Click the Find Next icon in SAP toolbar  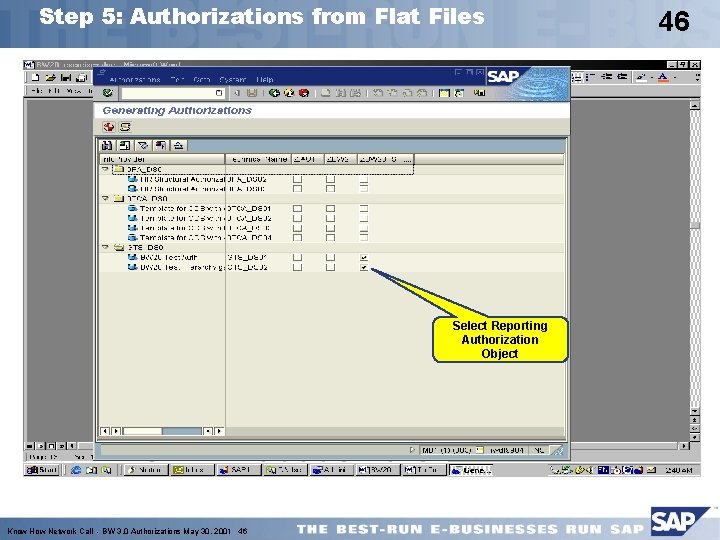coord(355,93)
